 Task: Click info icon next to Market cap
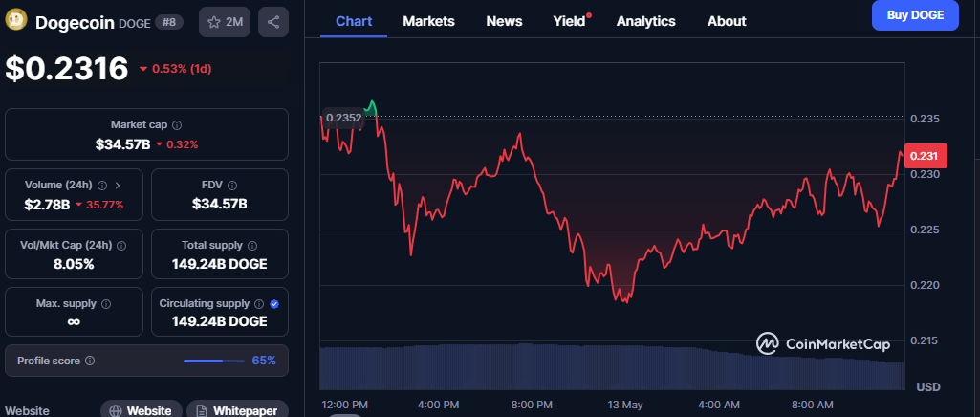(x=177, y=125)
